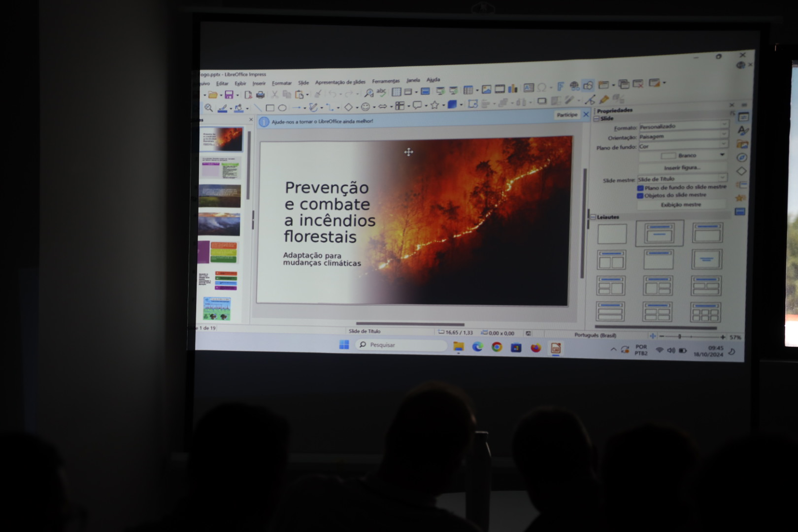
Task: Open Gallery from the sidebar icons
Action: pyautogui.click(x=742, y=144)
